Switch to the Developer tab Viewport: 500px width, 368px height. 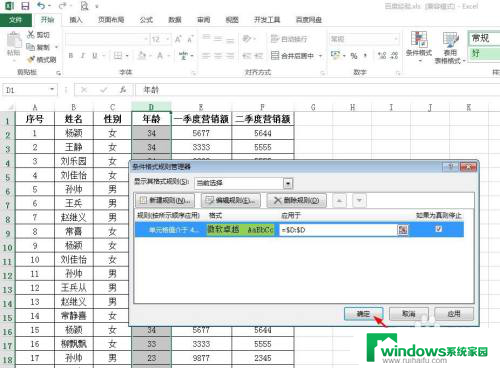coord(267,20)
